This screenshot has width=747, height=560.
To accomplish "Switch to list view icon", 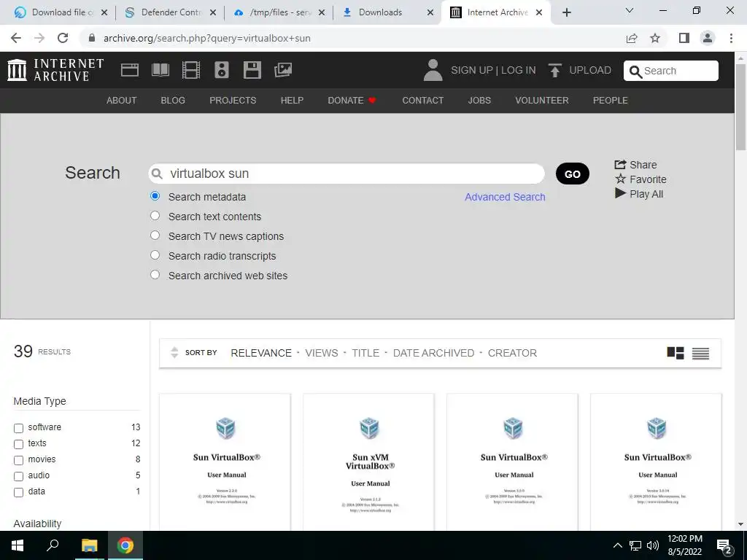I will pos(700,354).
